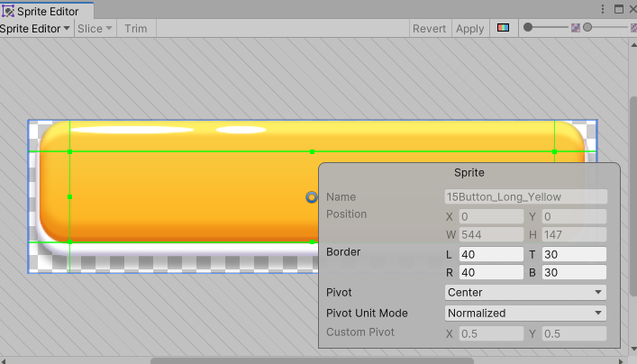Click the Border T input field
This screenshot has height=364, width=637.
pyautogui.click(x=575, y=254)
